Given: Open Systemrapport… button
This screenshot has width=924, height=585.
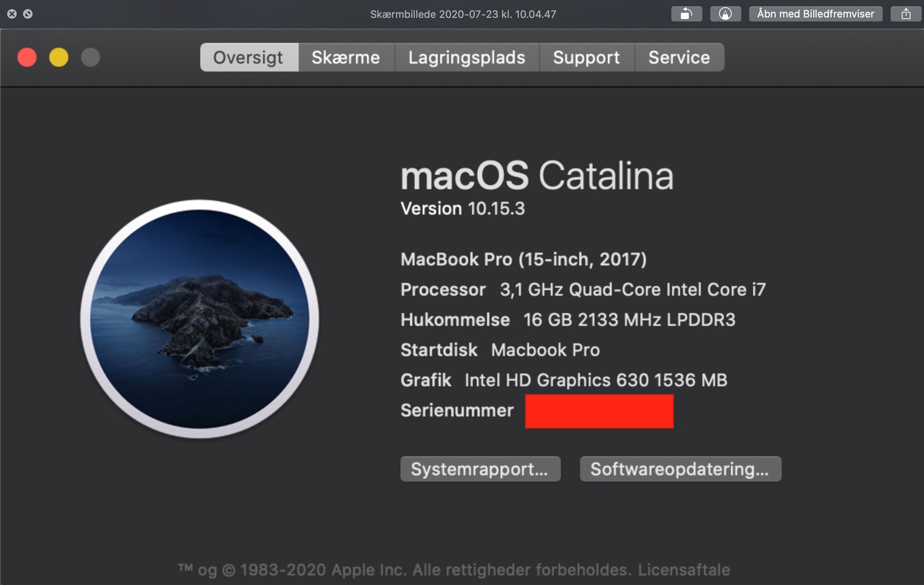Looking at the screenshot, I should click(x=480, y=469).
